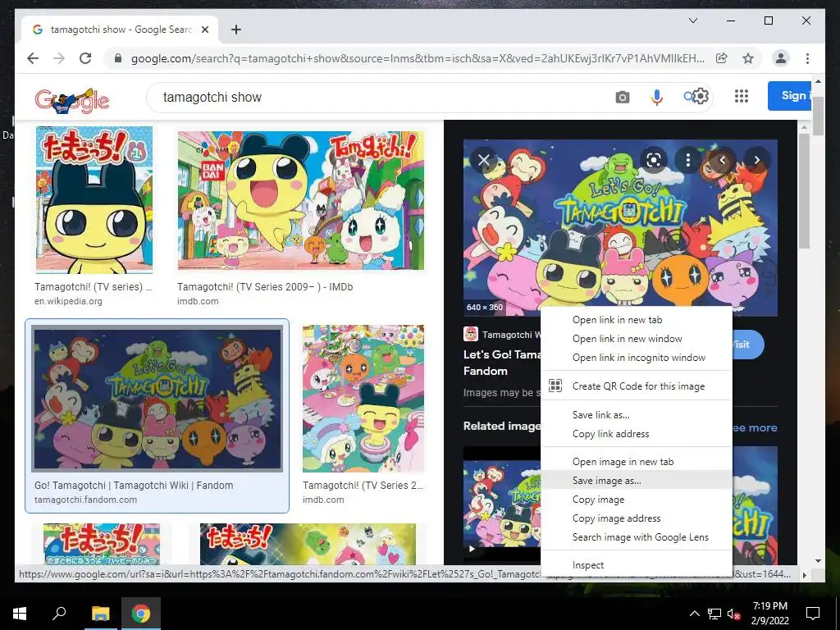
Task: Click the blue Sign in button
Action: tap(789, 96)
